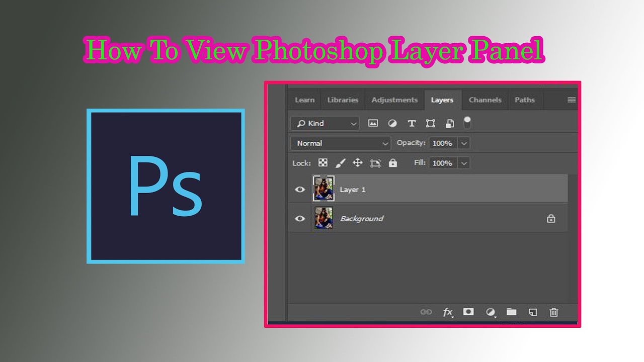Switch to the Adjustments tab
644x362 pixels.
pos(394,100)
